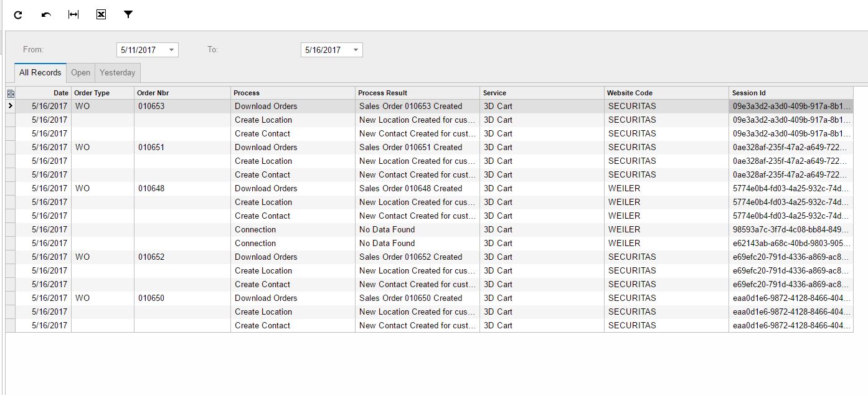Click the Session Id column header

pos(791,93)
